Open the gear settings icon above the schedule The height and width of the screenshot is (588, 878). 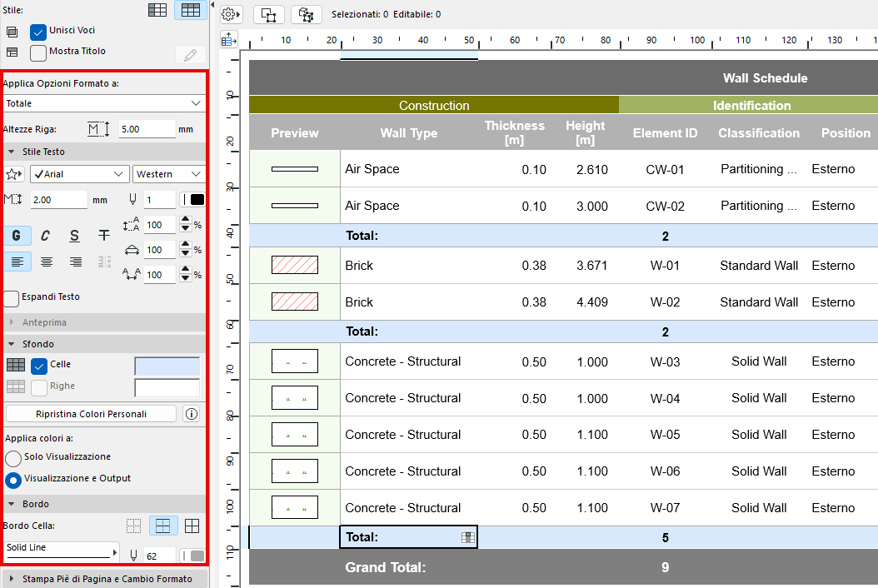[227, 13]
